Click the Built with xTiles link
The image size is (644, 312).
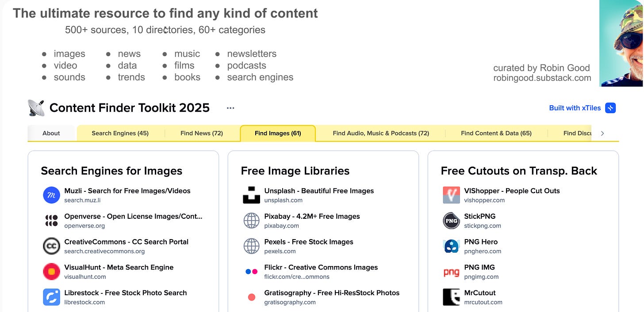click(575, 108)
